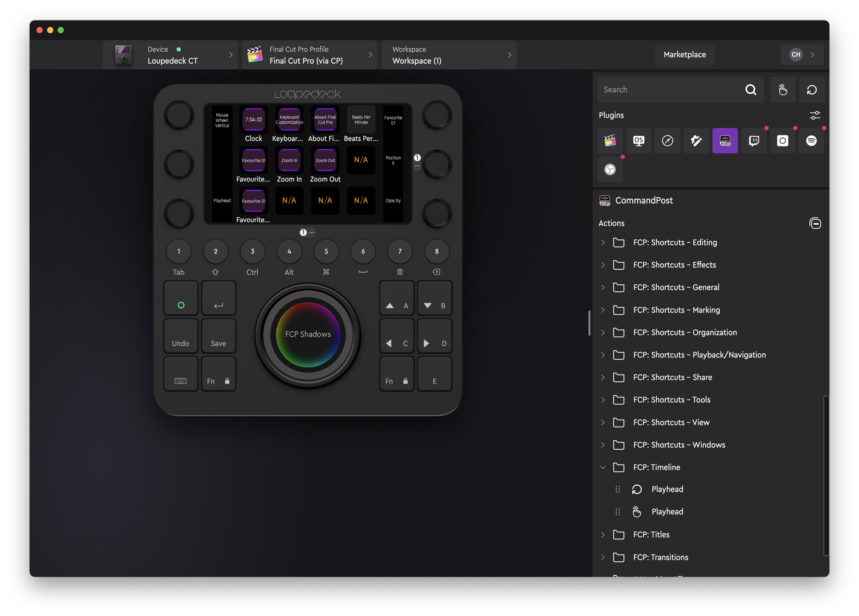Select the Final Cut Pro plugin icon
This screenshot has width=859, height=616.
[x=610, y=141]
